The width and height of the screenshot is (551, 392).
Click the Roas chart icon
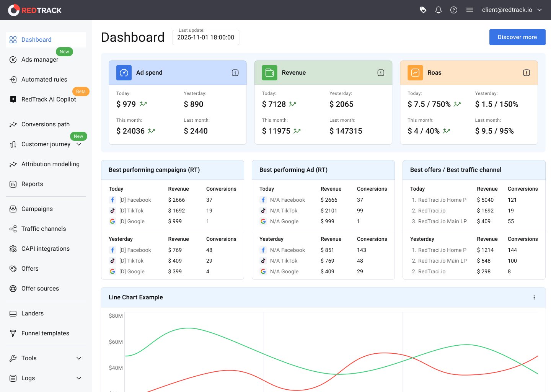click(415, 73)
